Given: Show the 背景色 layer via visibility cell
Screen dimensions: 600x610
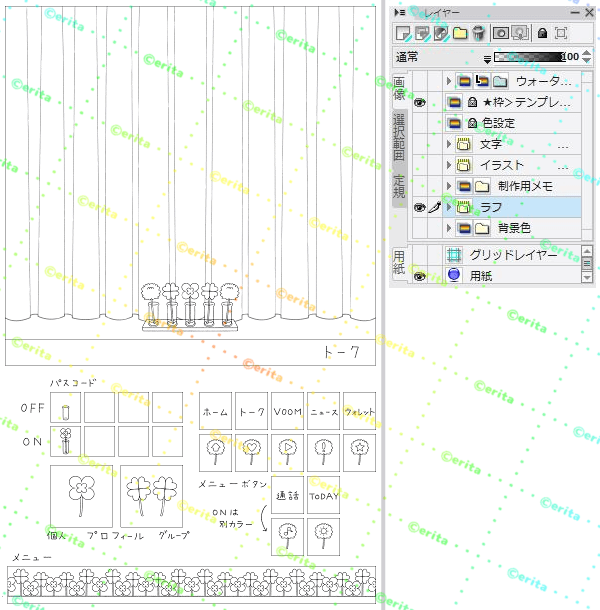Looking at the screenshot, I should [x=419, y=228].
